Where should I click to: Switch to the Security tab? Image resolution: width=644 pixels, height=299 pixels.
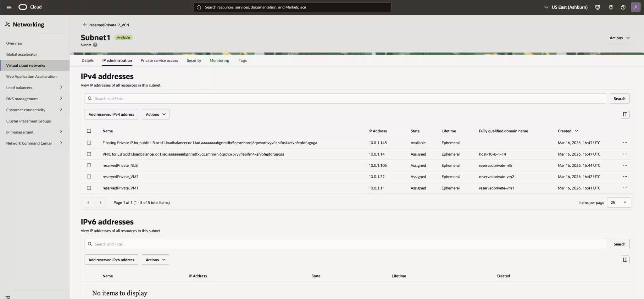tap(194, 60)
